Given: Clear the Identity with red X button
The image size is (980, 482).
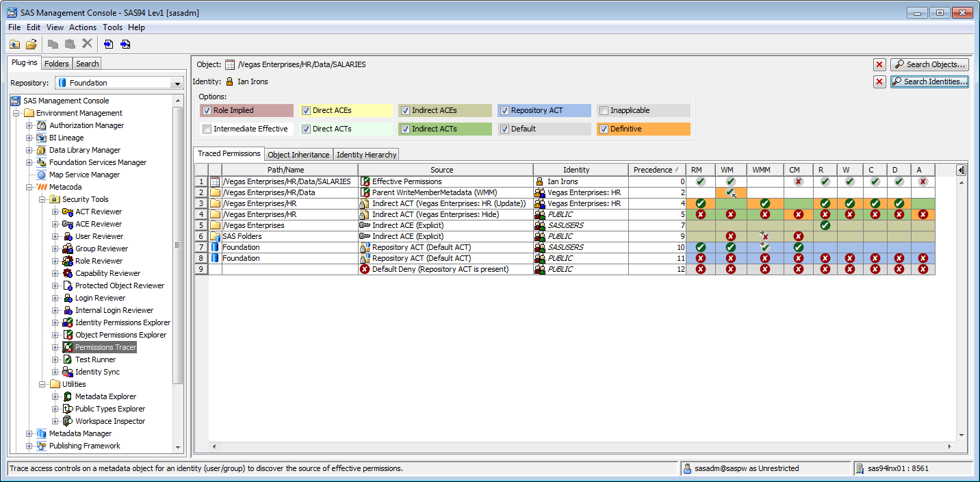Looking at the screenshot, I should (x=879, y=81).
